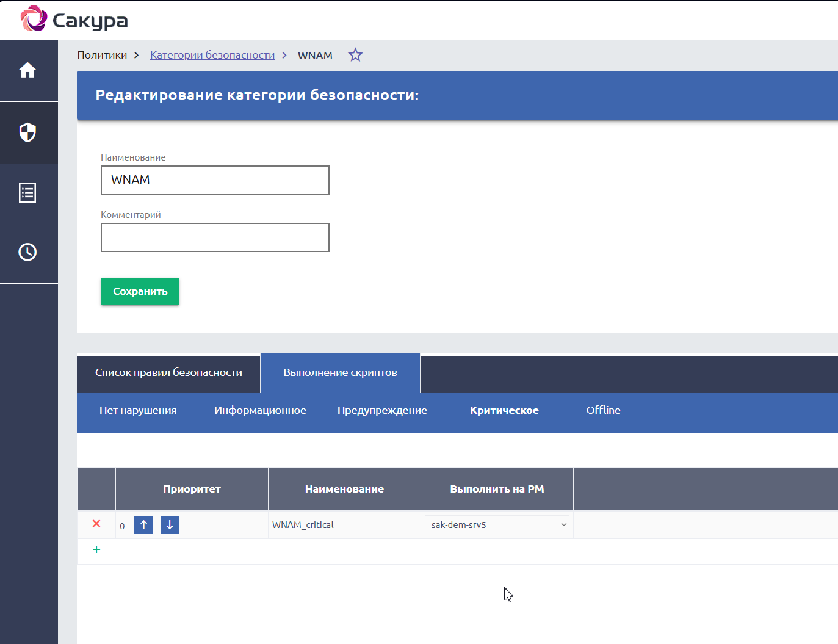Add a new script with plus icon

pyautogui.click(x=96, y=550)
